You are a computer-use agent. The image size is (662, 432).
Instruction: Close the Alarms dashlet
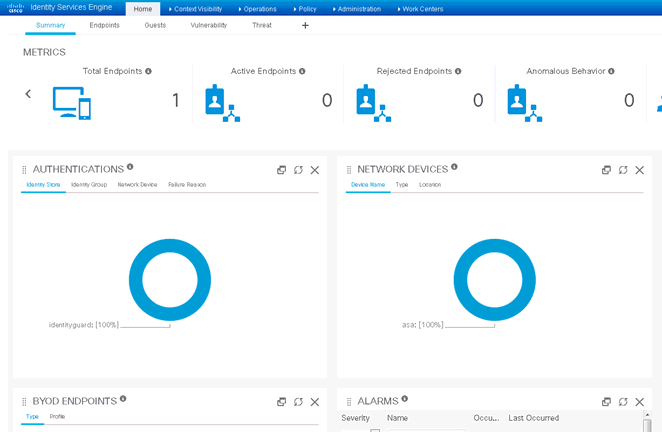pyautogui.click(x=639, y=402)
